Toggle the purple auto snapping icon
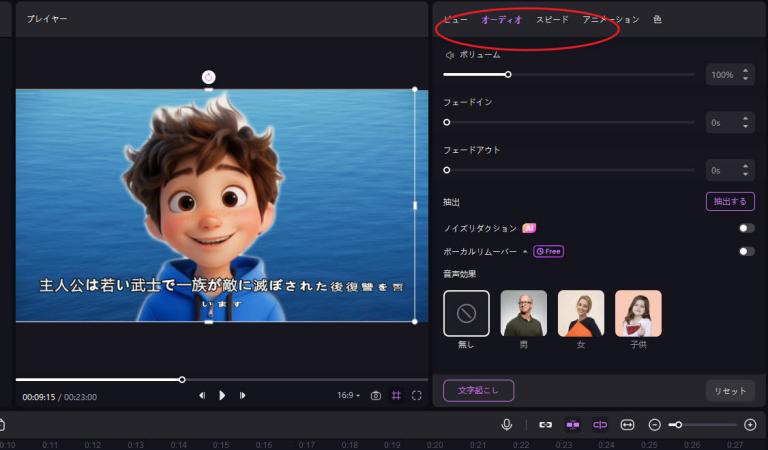768x450 pixels. (600, 425)
